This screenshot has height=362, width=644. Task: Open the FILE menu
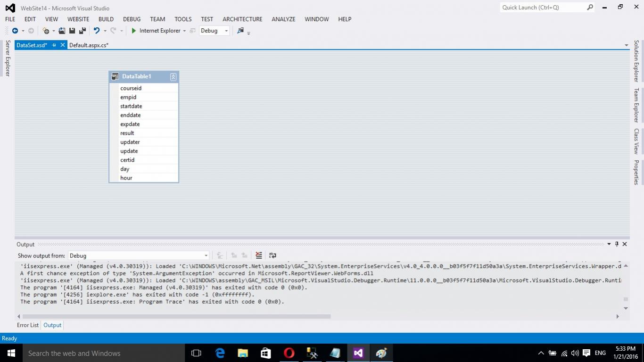click(x=10, y=19)
